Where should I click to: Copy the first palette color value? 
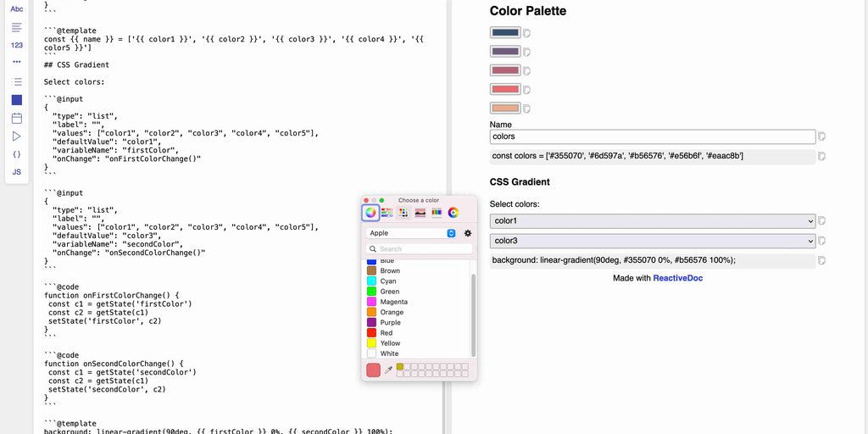tap(527, 33)
